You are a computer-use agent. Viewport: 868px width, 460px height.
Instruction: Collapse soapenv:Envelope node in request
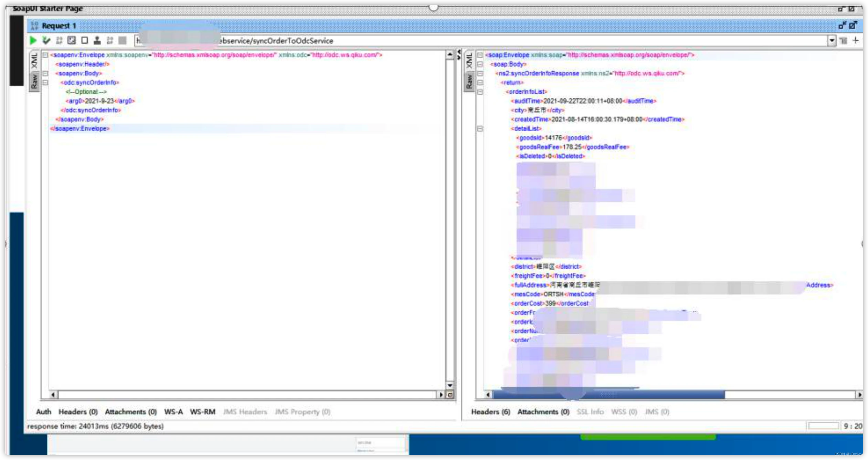click(x=45, y=55)
